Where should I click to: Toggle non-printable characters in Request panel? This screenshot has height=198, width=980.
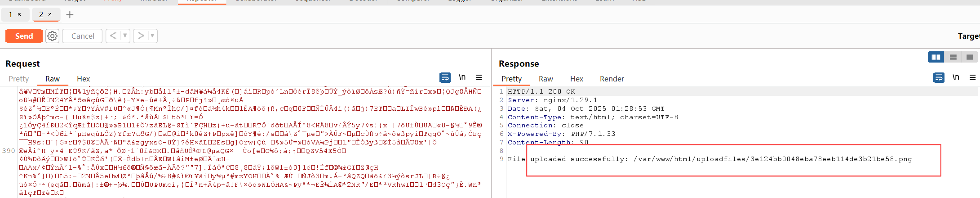(462, 77)
